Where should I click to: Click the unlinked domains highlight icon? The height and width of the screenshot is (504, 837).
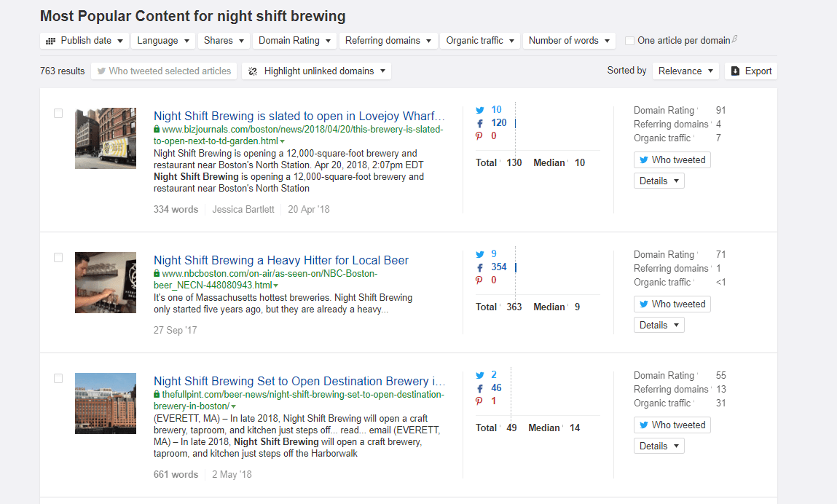(253, 71)
